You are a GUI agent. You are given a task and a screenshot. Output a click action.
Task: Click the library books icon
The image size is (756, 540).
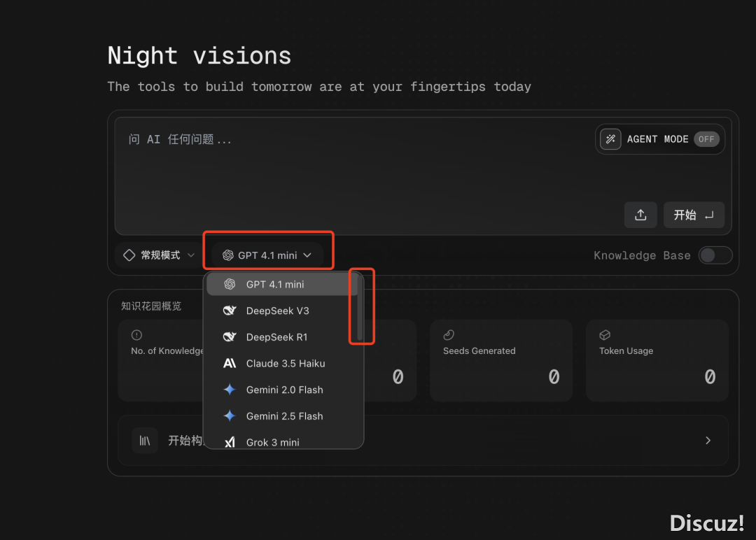145,441
